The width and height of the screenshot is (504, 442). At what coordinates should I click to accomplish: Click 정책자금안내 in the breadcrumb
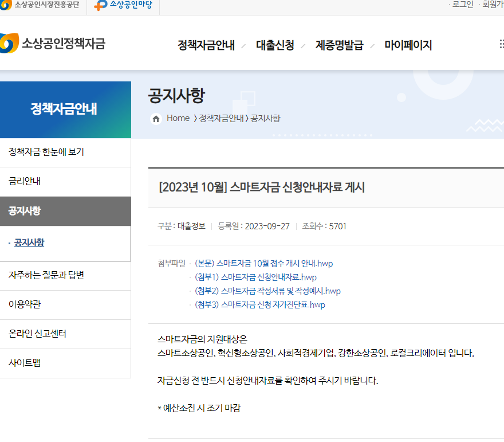pos(221,118)
